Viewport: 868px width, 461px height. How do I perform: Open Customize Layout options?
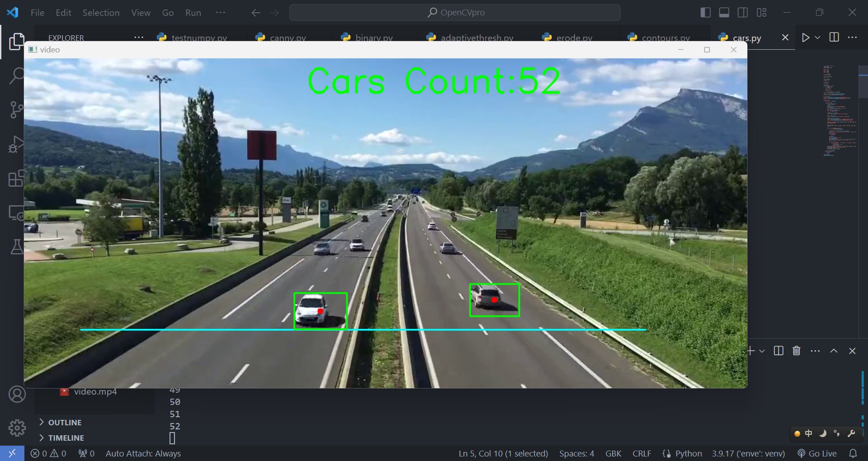[x=761, y=13]
